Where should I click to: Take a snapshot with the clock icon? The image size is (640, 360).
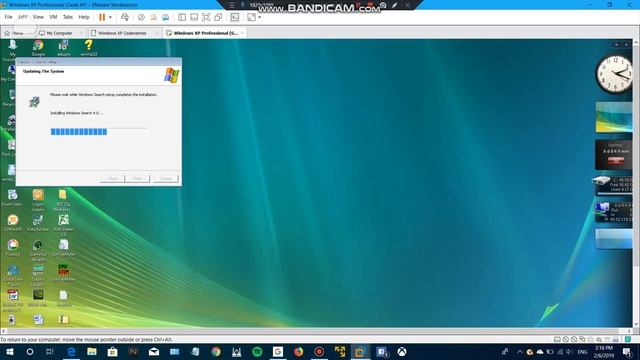(141, 17)
